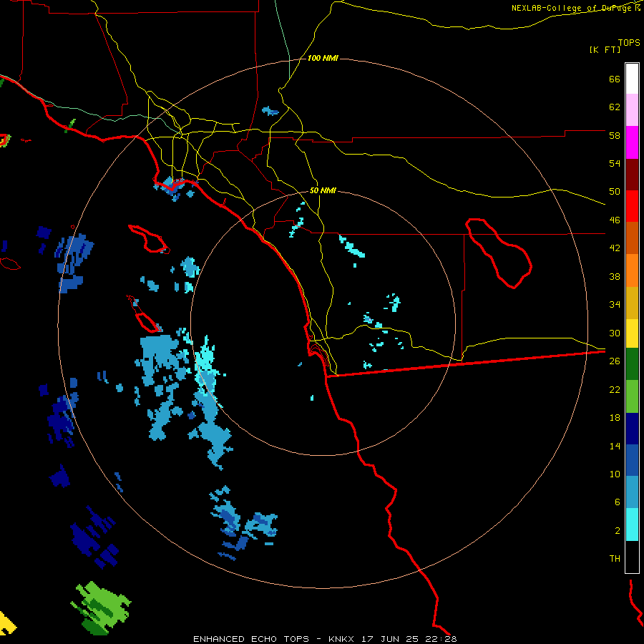Click the ENHANCED ECHO TOPS title text
This screenshot has width=644, height=644.
click(251, 639)
